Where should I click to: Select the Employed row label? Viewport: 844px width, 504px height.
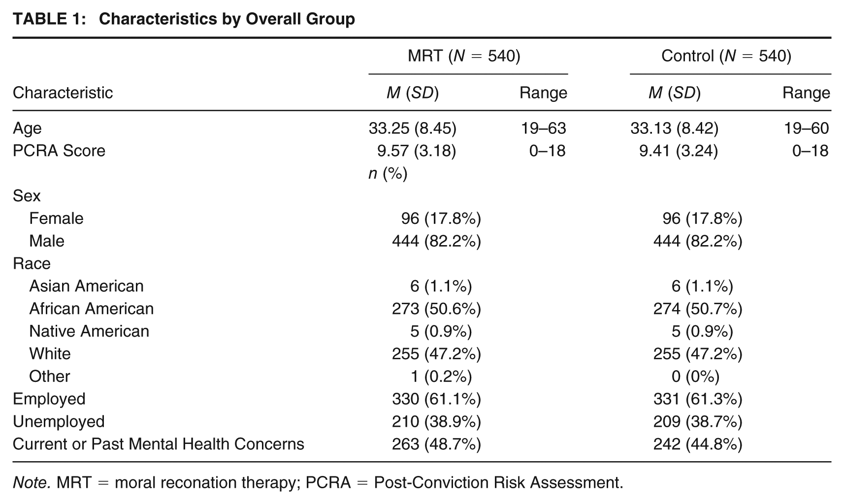point(49,399)
